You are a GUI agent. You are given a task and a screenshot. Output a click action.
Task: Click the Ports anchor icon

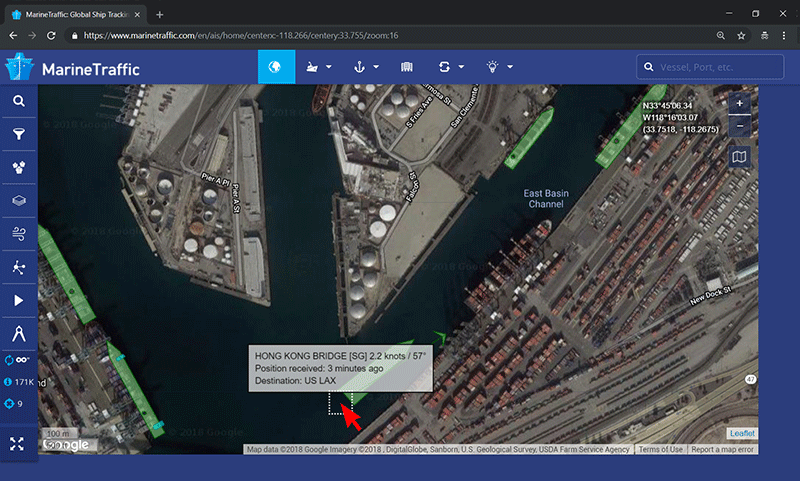coord(360,67)
